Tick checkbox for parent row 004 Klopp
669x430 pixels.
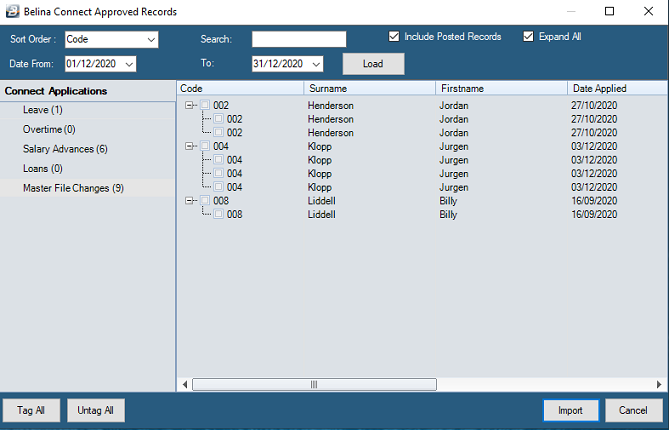click(x=205, y=146)
